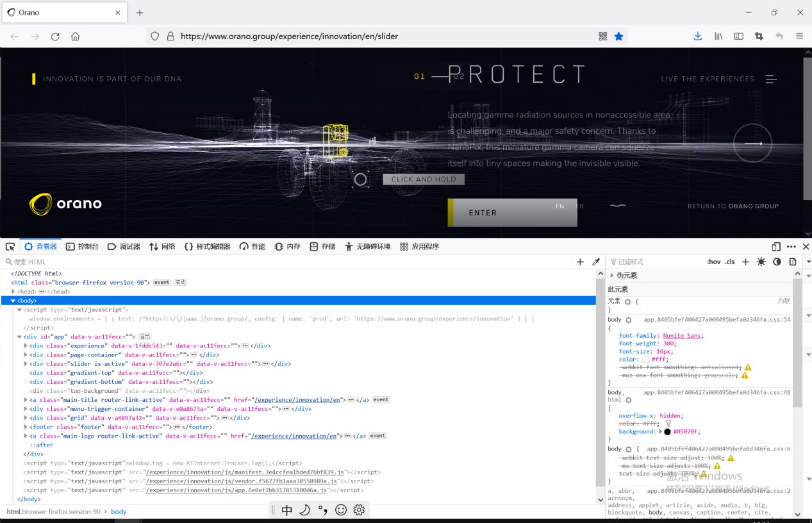Screen dimensions: 812x523
Task: Toggle the :hov pseudo-class panel
Action: coord(714,261)
